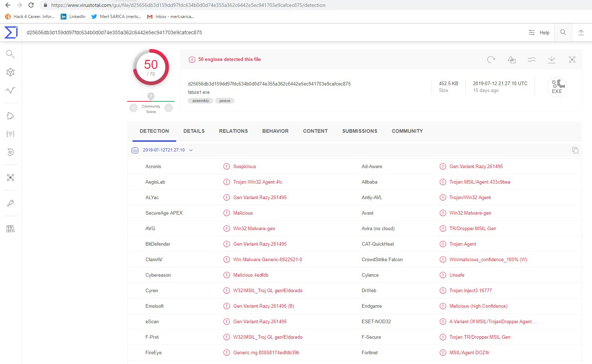Viewport: 592px width, 364px height.
Task: Switch to the DETECTION tab
Action: pyautogui.click(x=154, y=131)
